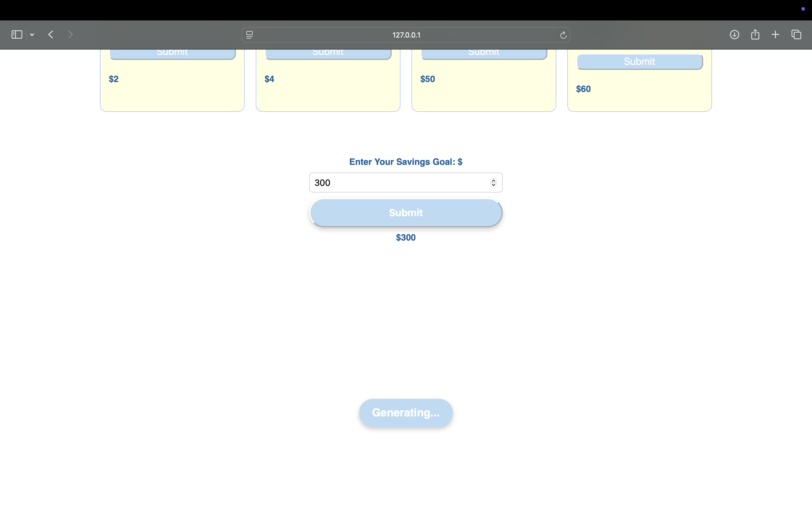Increment savings goal with up stepper

(493, 180)
